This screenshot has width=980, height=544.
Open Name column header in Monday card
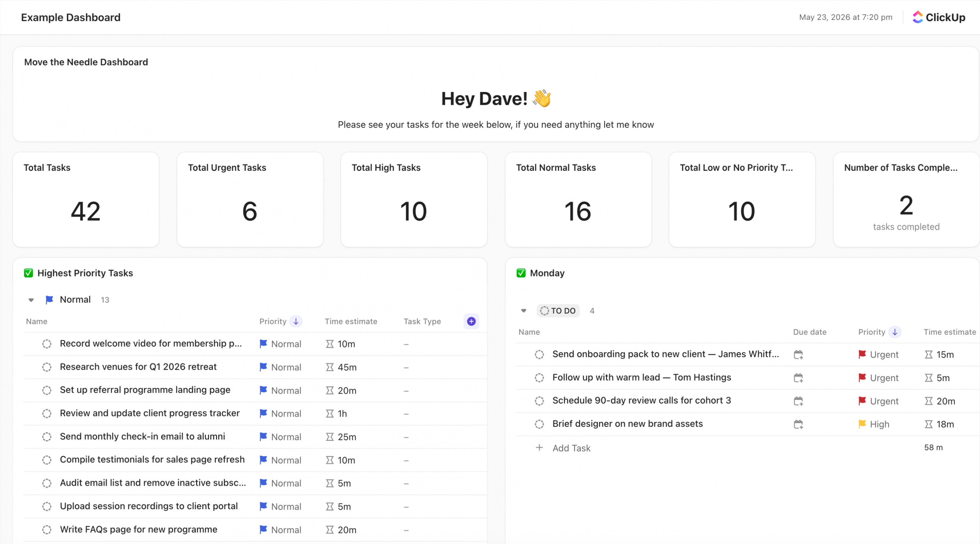click(x=529, y=332)
